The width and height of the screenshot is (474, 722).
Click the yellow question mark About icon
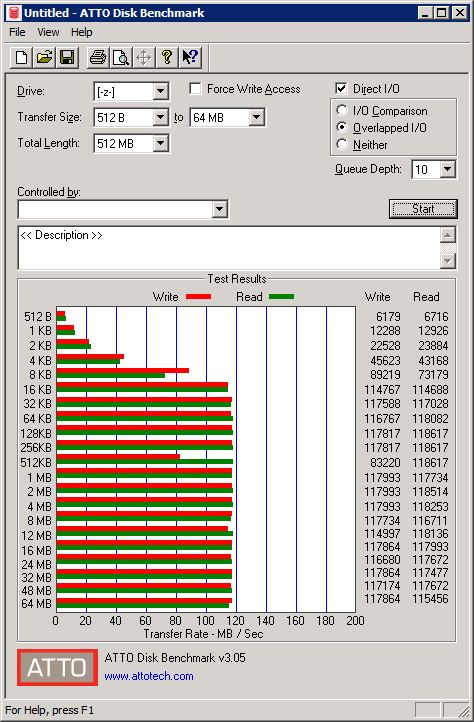tap(167, 58)
